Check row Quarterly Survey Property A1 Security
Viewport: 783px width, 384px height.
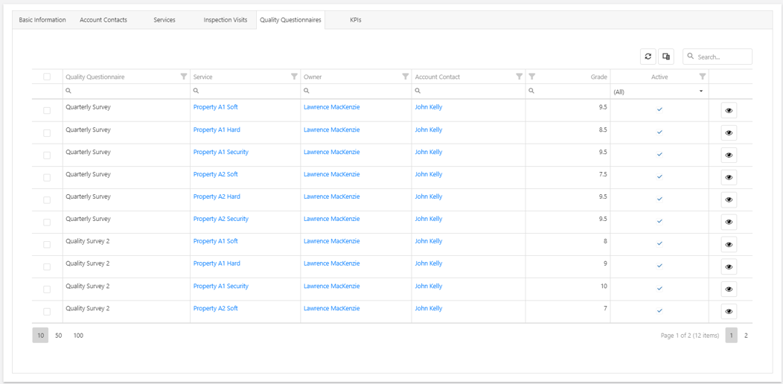click(47, 155)
